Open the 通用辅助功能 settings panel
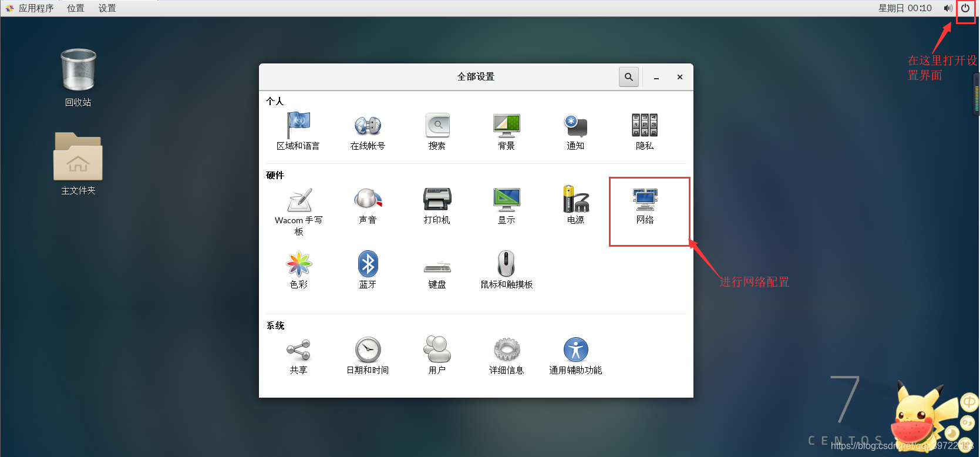Viewport: 980px width, 457px height. pyautogui.click(x=575, y=356)
